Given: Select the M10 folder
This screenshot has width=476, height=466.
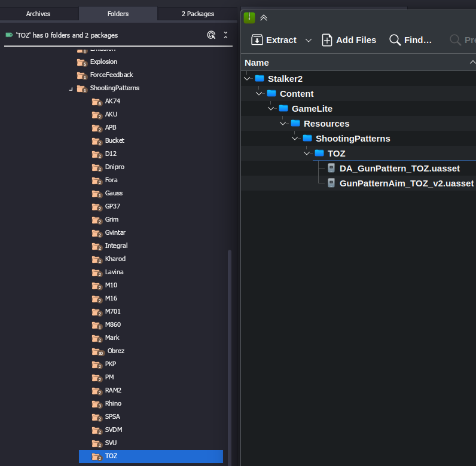Looking at the screenshot, I should (111, 285).
